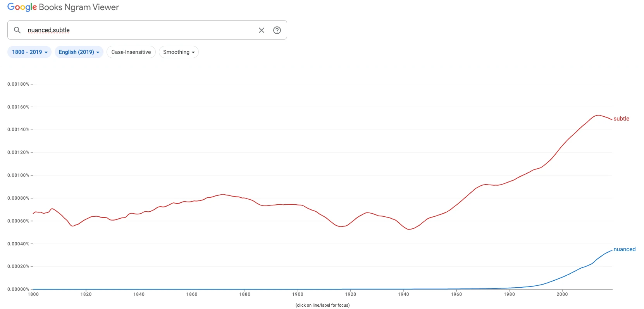Click the blue nuanced curve near 2010
This screenshot has height=309, width=644.
(588, 266)
